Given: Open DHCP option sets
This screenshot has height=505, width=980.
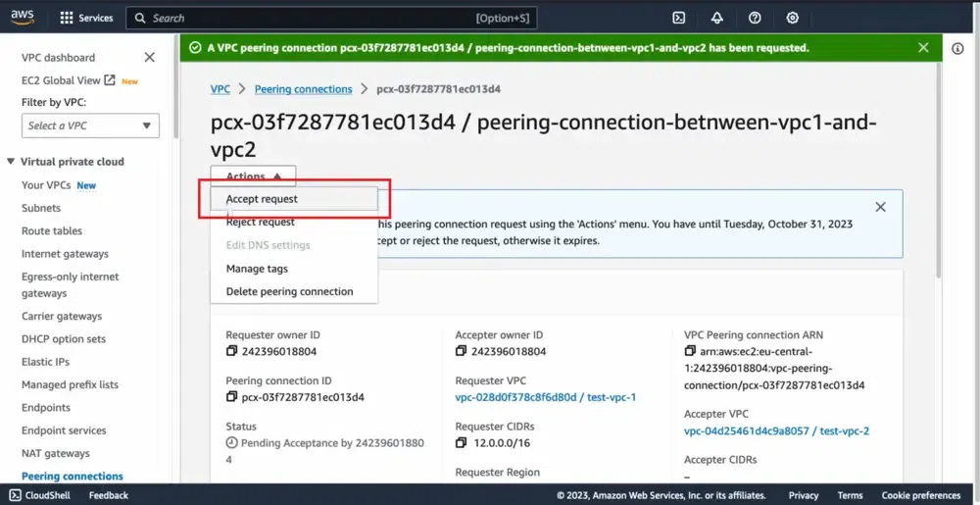Looking at the screenshot, I should click(x=64, y=339).
